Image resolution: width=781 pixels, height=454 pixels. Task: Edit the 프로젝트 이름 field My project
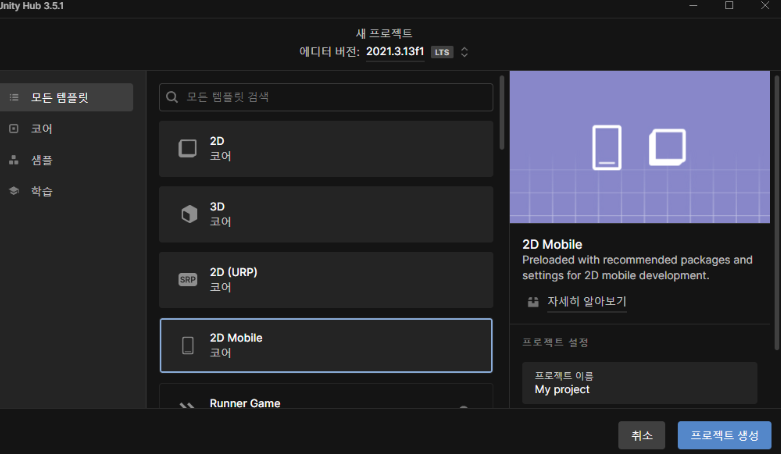(640, 383)
